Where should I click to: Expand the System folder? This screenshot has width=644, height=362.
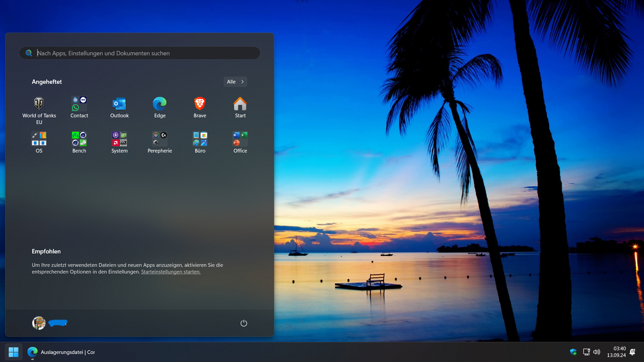point(119,139)
